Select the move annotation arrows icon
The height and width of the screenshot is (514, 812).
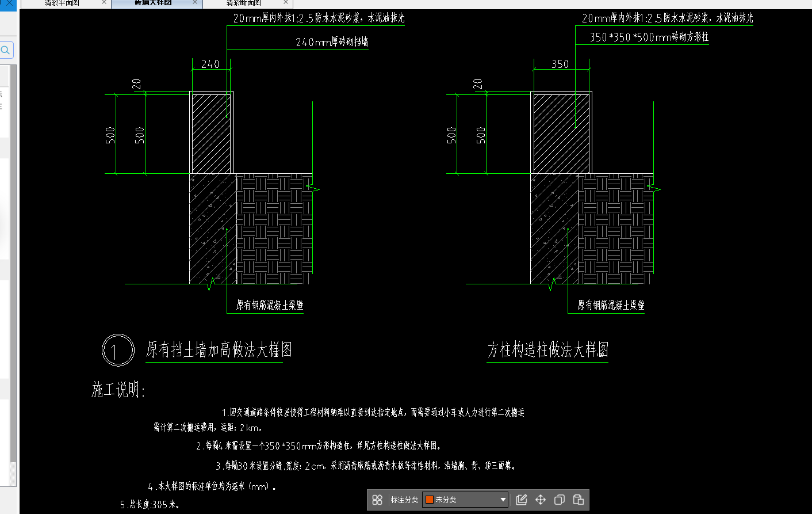tap(541, 500)
